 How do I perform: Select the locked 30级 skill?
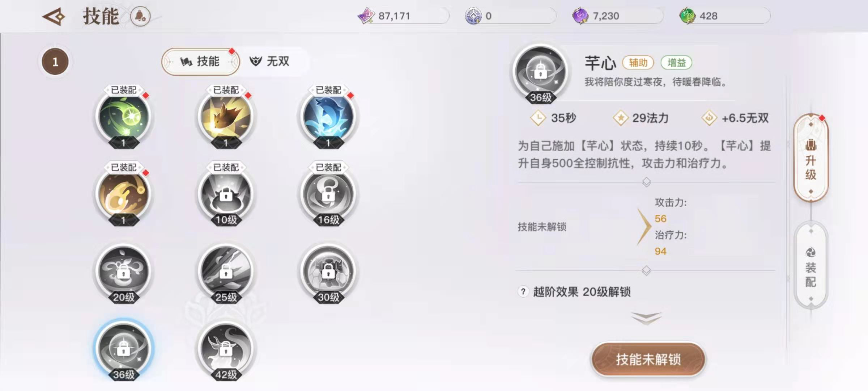328,272
